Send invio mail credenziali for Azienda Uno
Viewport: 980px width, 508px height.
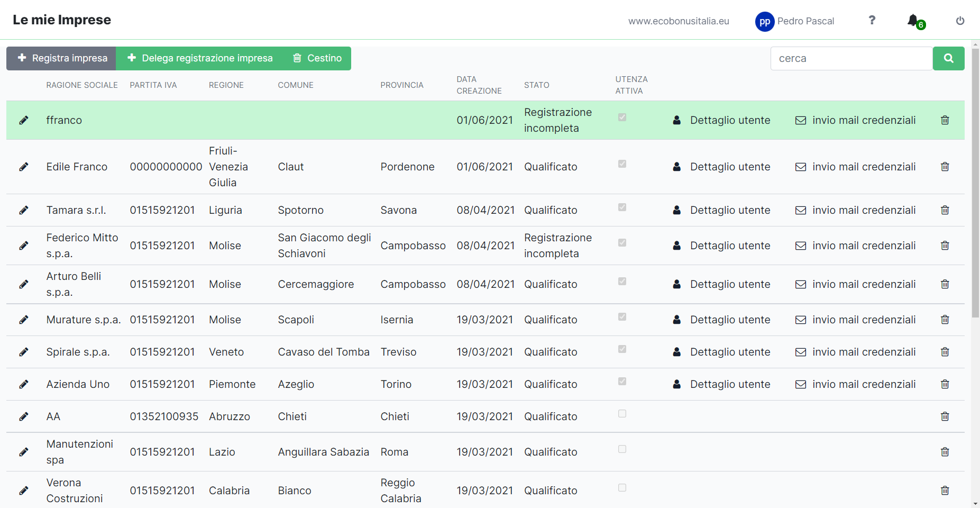pyautogui.click(x=856, y=384)
